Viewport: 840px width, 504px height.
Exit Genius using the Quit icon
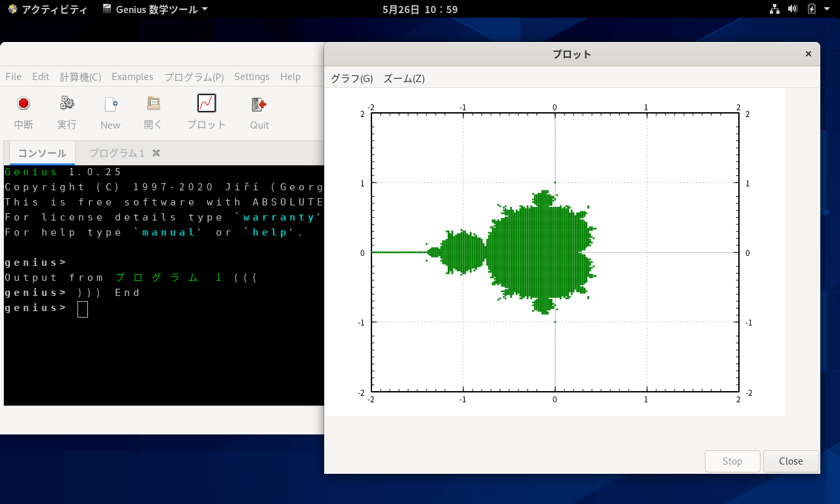tap(259, 104)
